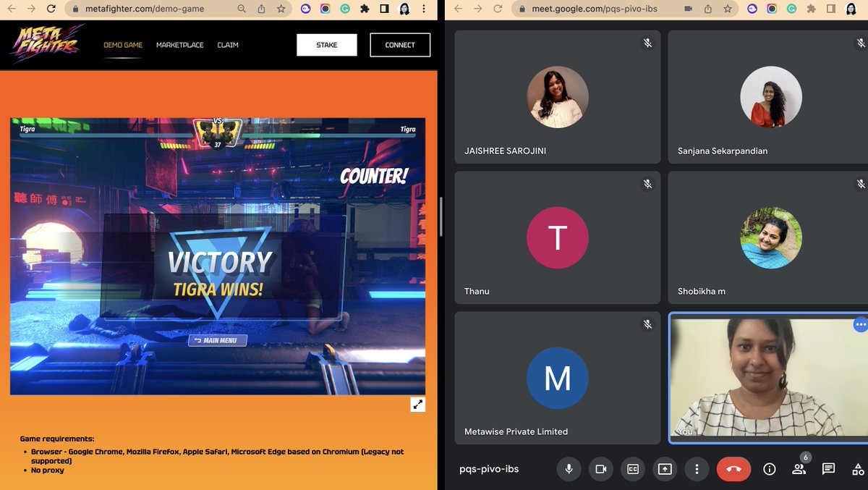Select Shobikha m's video tile
The width and height of the screenshot is (868, 490).
pos(768,237)
